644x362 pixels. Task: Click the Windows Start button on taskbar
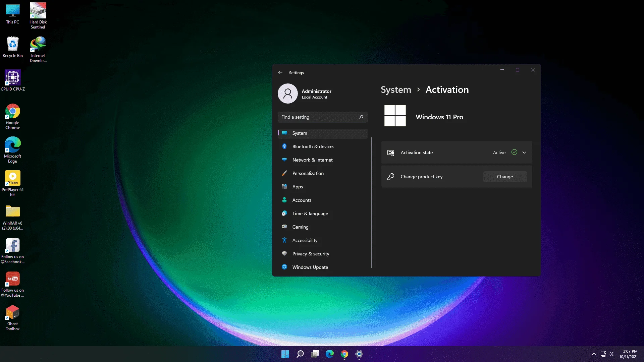285,354
